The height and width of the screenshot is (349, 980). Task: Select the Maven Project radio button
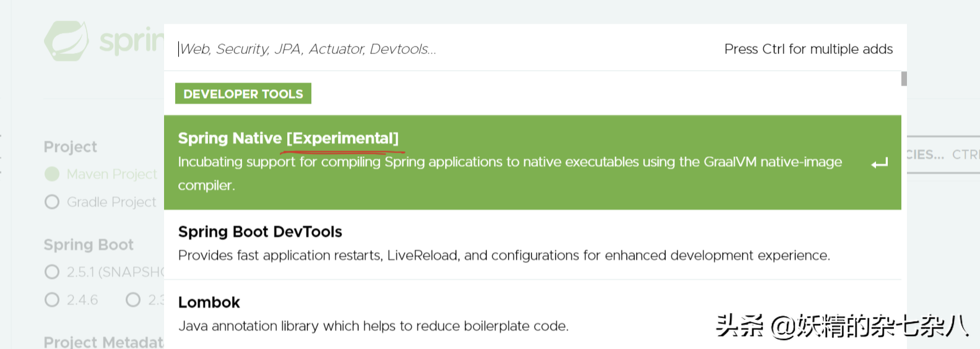tap(52, 174)
